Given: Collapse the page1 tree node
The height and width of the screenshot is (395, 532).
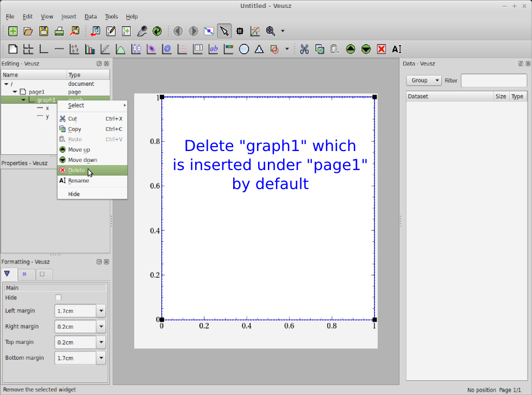Looking at the screenshot, I should pos(15,92).
